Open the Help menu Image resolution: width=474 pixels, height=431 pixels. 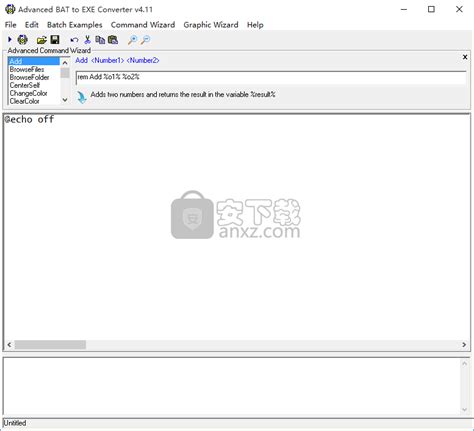(x=255, y=25)
